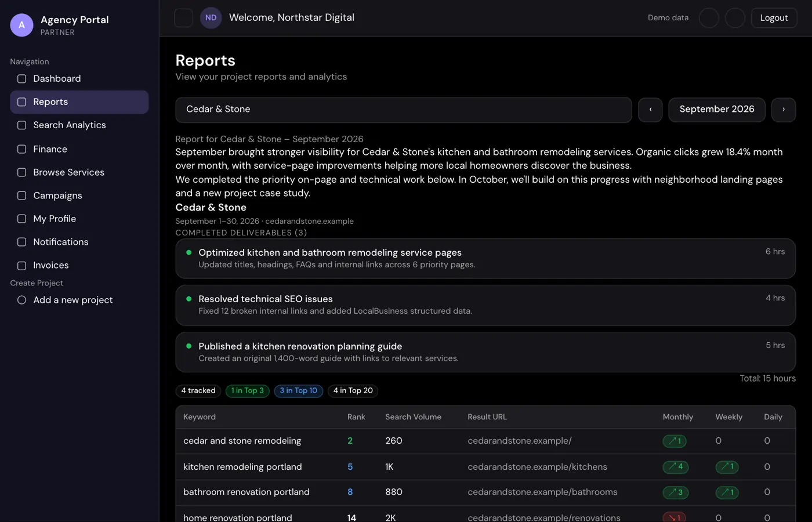Click the keyword 'cedar and stone remodeling'
The height and width of the screenshot is (522, 812).
click(x=242, y=441)
